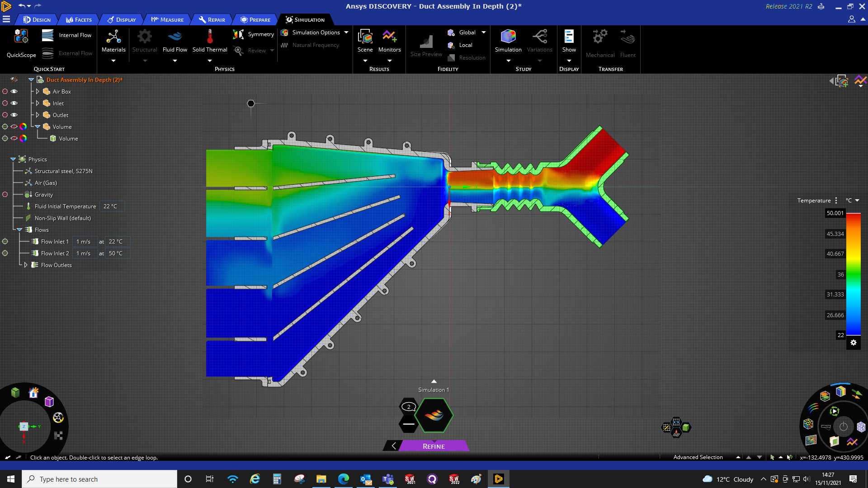Toggle visibility of Volume body
Screen dimensions: 868x488
(x=14, y=138)
